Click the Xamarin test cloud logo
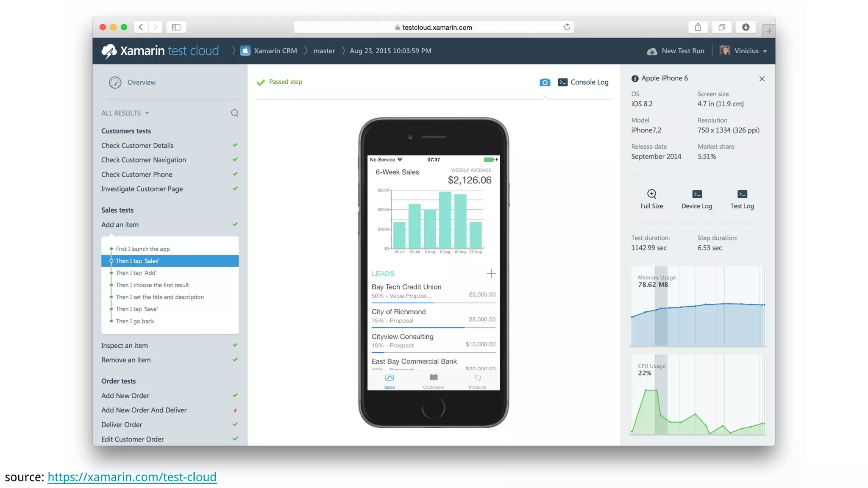Viewport: 868px width, 488px height. coord(160,51)
